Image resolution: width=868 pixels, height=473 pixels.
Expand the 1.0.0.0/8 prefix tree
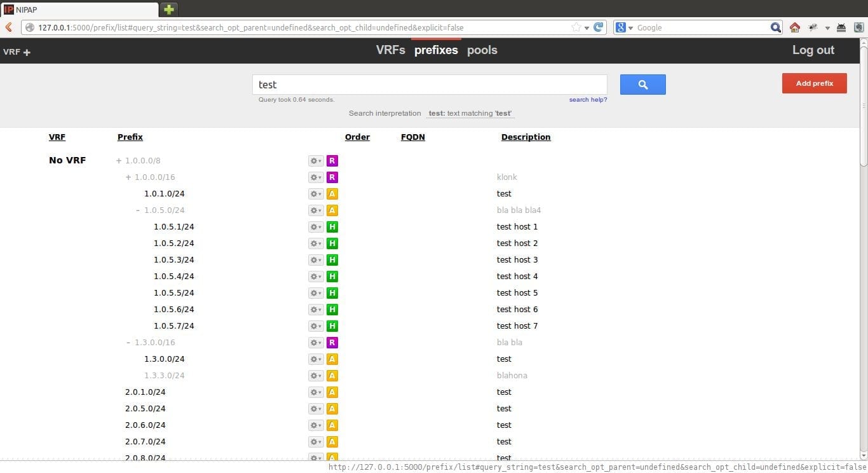[x=118, y=160]
